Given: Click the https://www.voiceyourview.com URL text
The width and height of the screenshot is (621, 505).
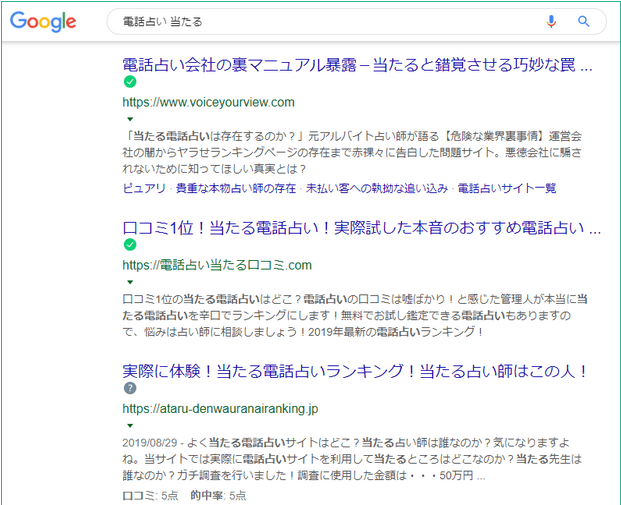Looking at the screenshot, I should 208,102.
